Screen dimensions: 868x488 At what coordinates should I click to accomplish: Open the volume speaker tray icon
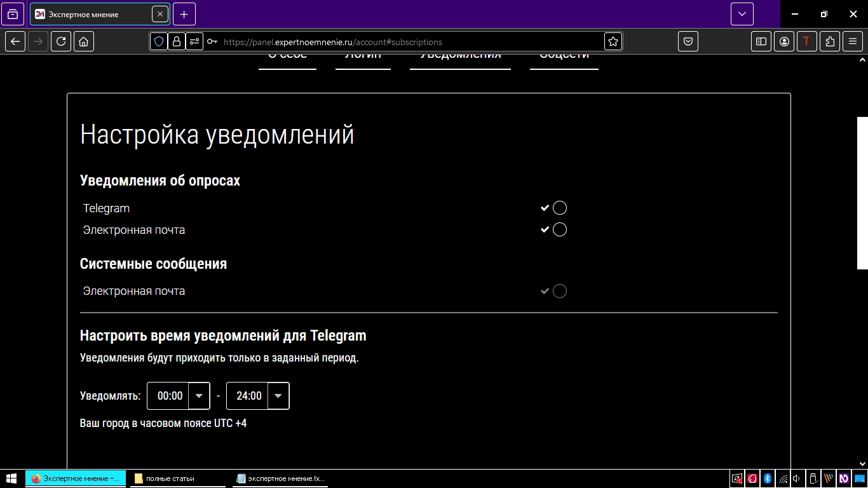point(797,478)
